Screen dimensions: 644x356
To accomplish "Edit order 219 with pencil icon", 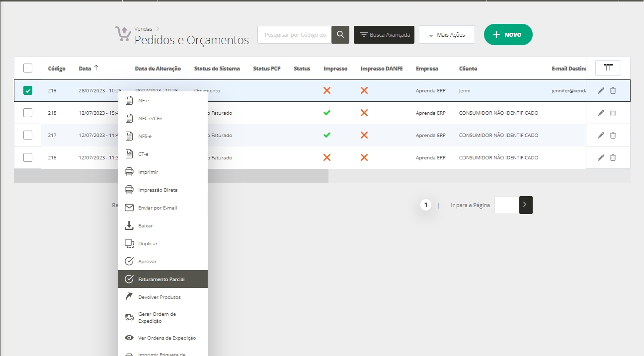I will [x=601, y=90].
